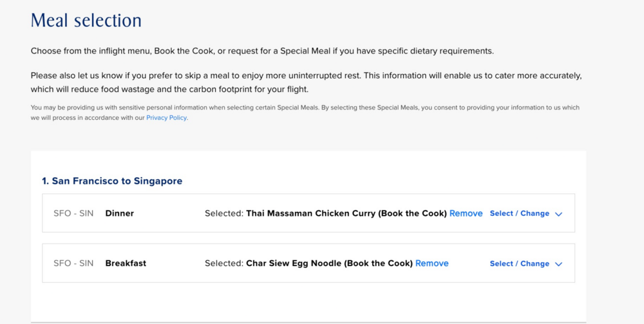Click the Breakfast meal label

tap(126, 263)
